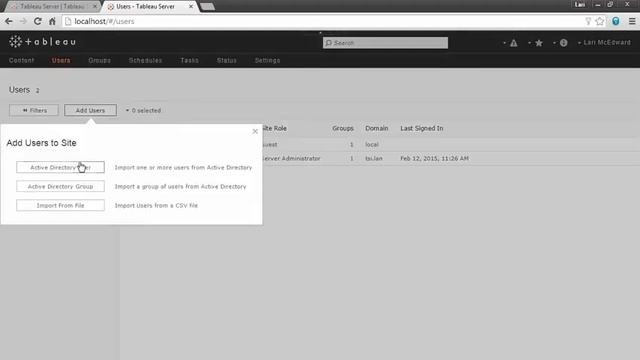Sort by Groups column header
The width and height of the screenshot is (640, 360).
point(343,128)
